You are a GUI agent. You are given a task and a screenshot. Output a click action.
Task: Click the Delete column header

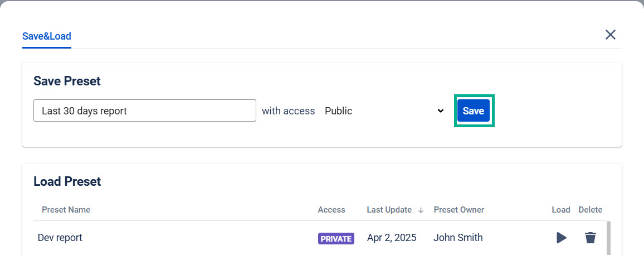click(590, 210)
